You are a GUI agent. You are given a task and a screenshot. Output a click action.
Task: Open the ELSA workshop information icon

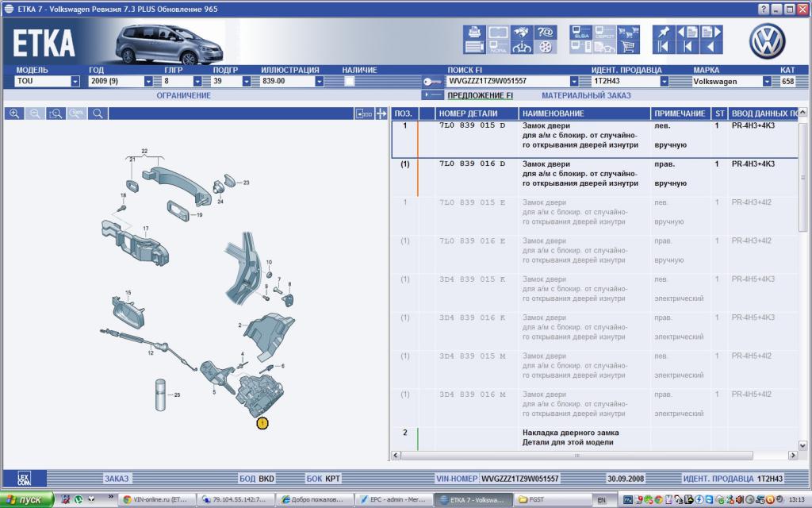coord(581,32)
